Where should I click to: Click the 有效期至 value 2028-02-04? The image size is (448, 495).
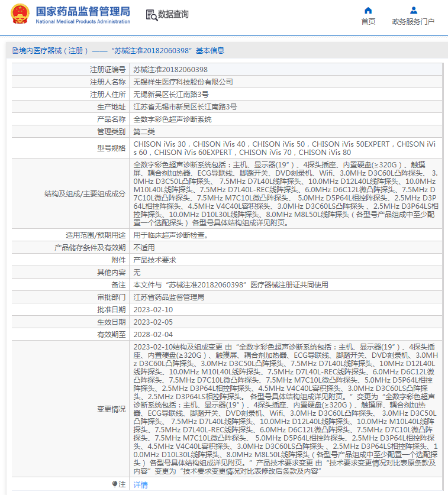click(x=153, y=334)
